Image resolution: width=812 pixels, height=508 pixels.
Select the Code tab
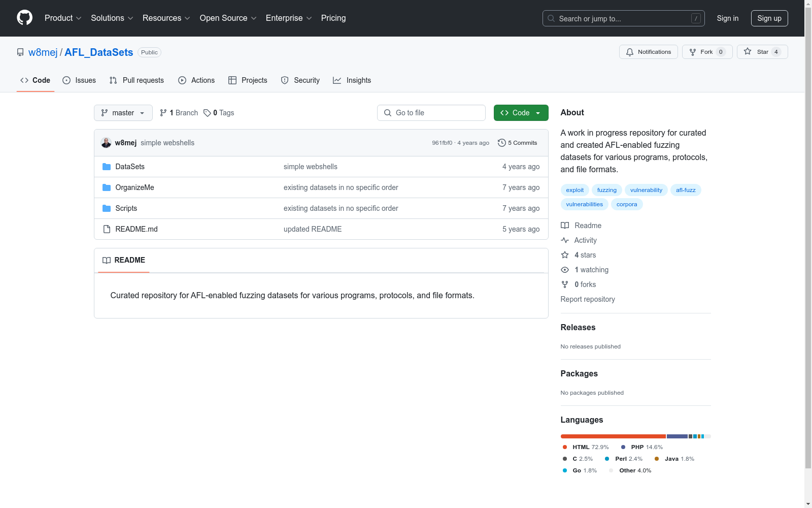[36, 80]
